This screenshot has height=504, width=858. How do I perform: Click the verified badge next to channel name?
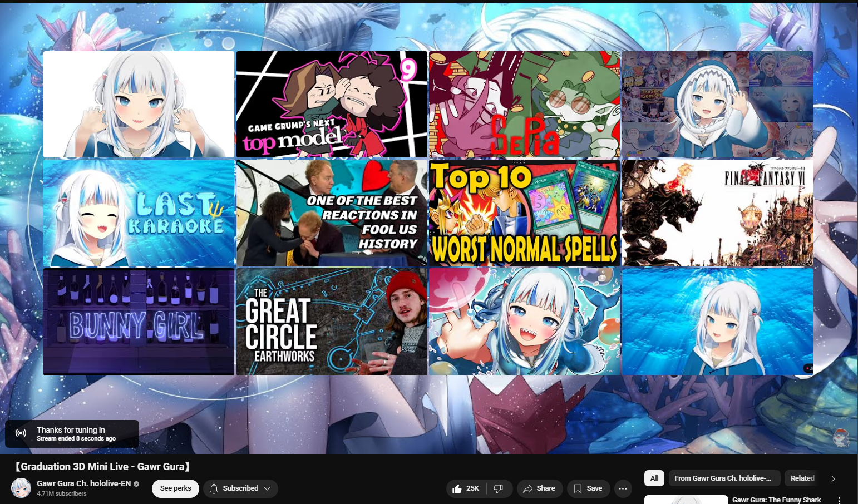pos(136,484)
